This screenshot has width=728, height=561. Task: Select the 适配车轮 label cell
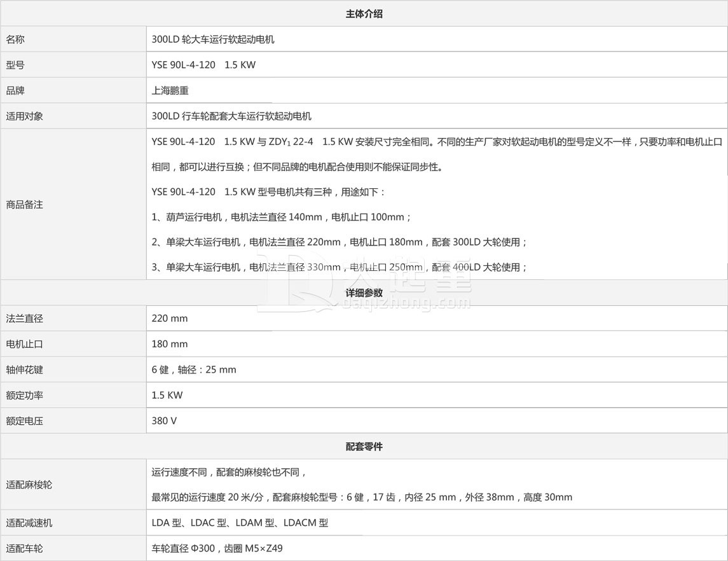tap(73, 548)
